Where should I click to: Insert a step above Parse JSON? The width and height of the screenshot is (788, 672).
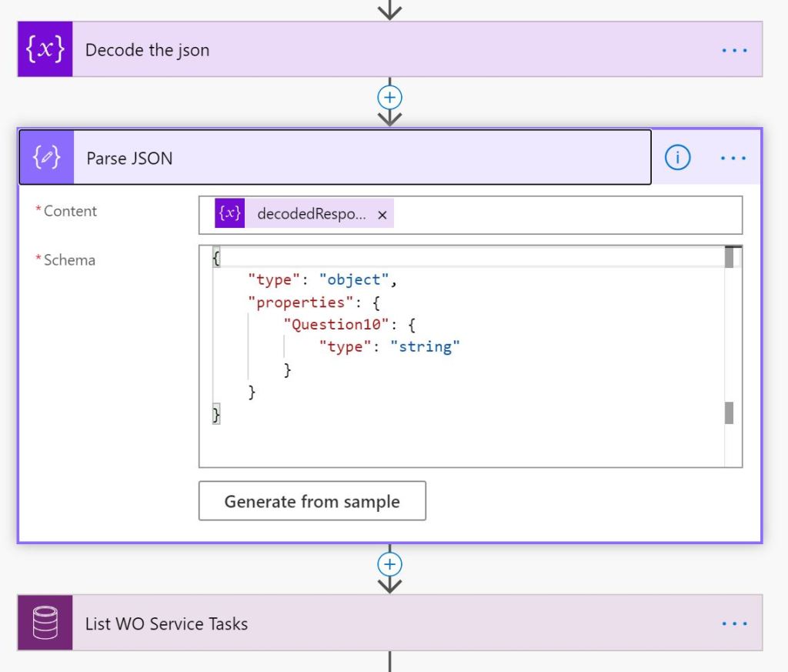(x=390, y=98)
